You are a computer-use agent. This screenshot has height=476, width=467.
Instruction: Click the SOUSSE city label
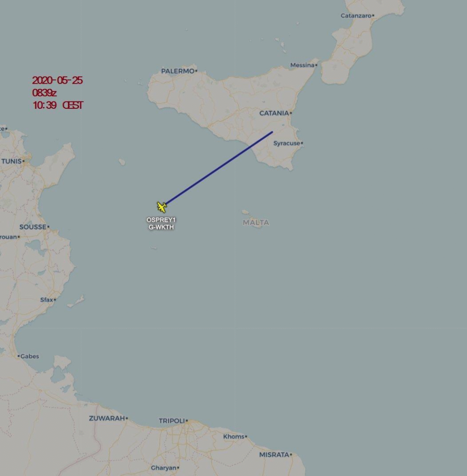(34, 227)
